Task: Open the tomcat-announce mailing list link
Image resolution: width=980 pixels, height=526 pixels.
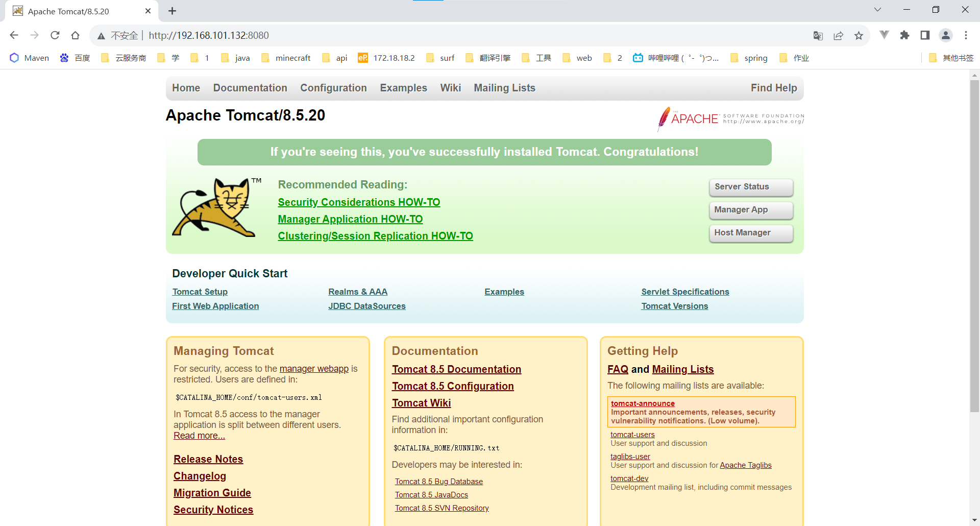Action: [643, 403]
